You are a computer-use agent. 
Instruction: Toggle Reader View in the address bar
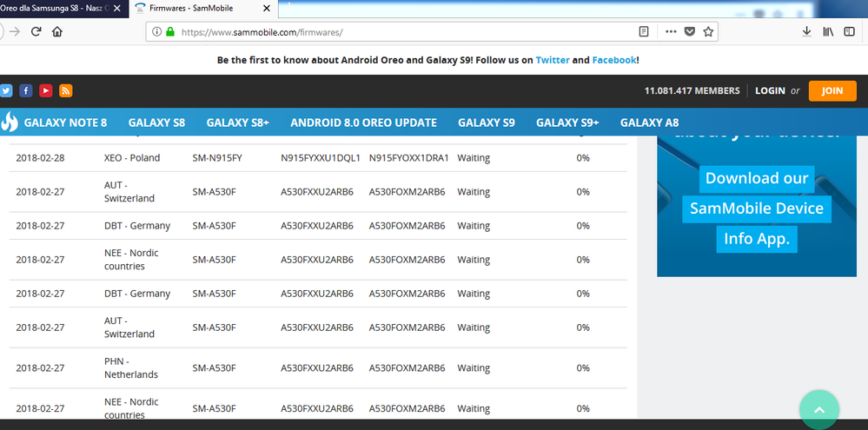point(644,31)
